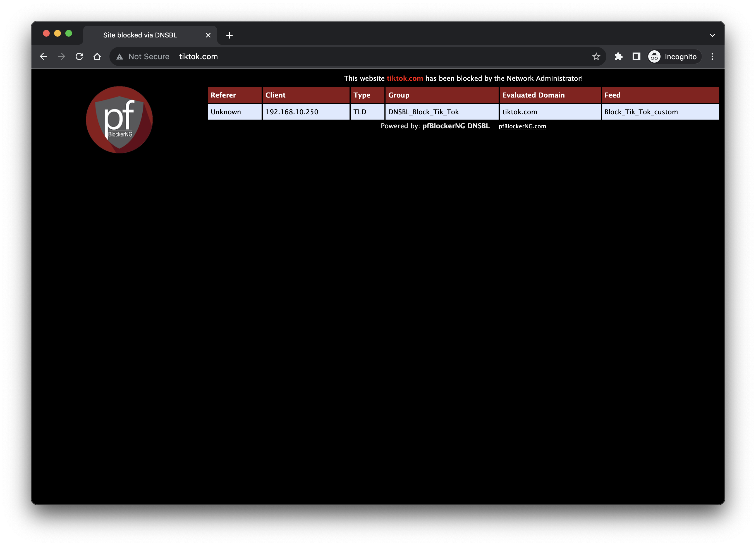Open the Incognito profile indicator
This screenshot has width=756, height=546.
pos(674,56)
